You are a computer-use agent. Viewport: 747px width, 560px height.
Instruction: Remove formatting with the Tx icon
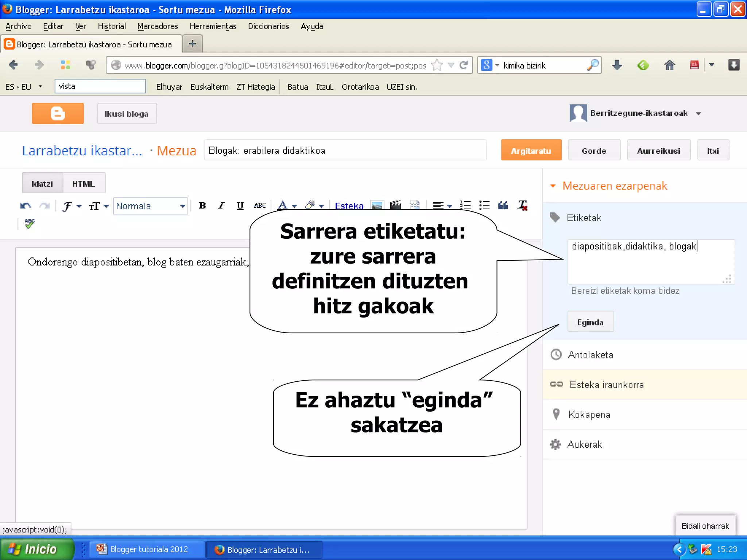(x=523, y=206)
